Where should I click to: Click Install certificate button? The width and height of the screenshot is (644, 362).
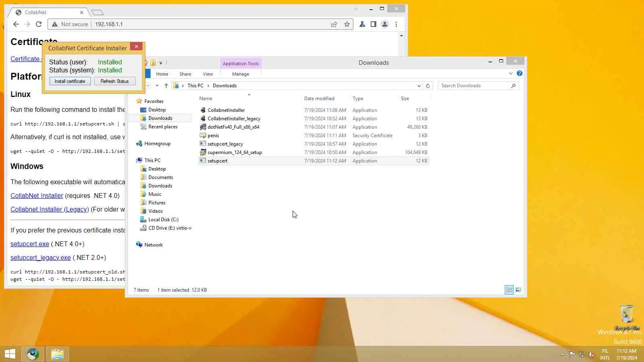[x=70, y=81]
